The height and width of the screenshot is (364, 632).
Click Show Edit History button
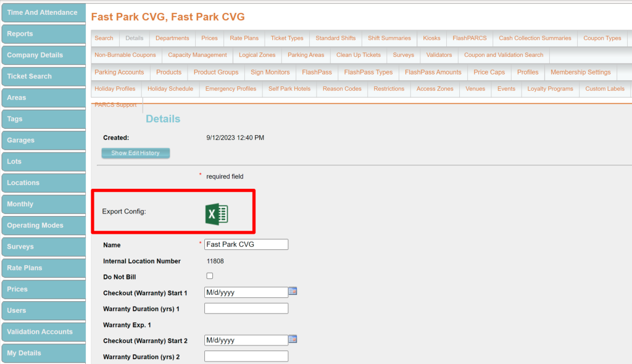pyautogui.click(x=135, y=153)
